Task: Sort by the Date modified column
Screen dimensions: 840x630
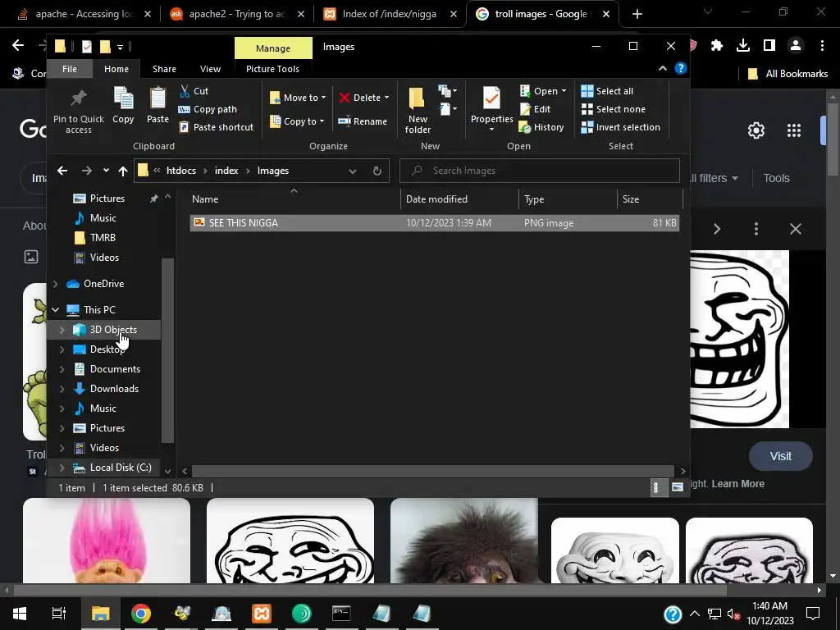Action: click(x=459, y=199)
